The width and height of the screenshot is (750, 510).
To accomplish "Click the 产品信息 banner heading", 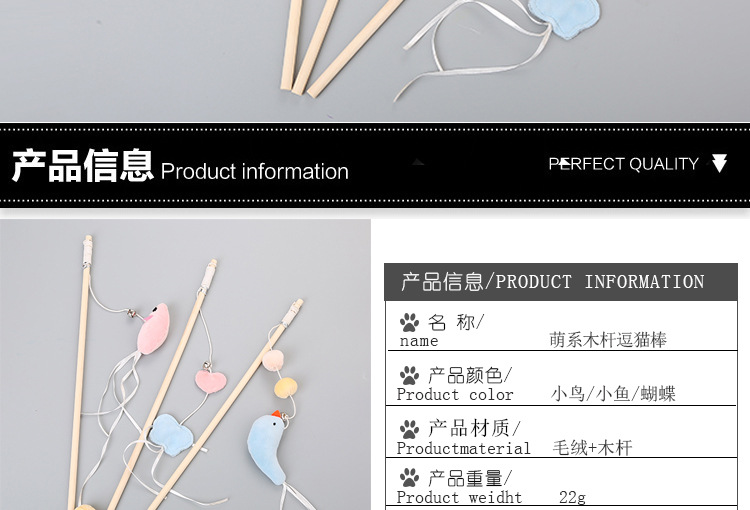I will (x=82, y=166).
